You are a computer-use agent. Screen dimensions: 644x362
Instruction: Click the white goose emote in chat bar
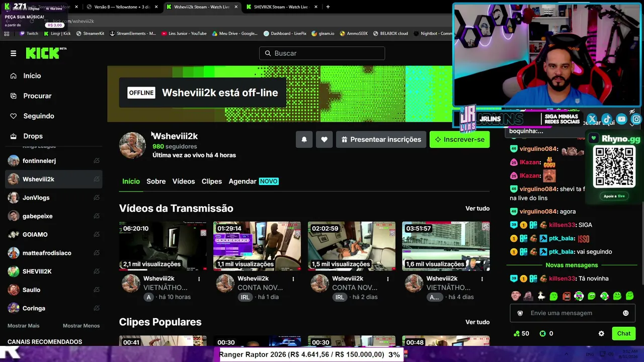click(x=541, y=296)
